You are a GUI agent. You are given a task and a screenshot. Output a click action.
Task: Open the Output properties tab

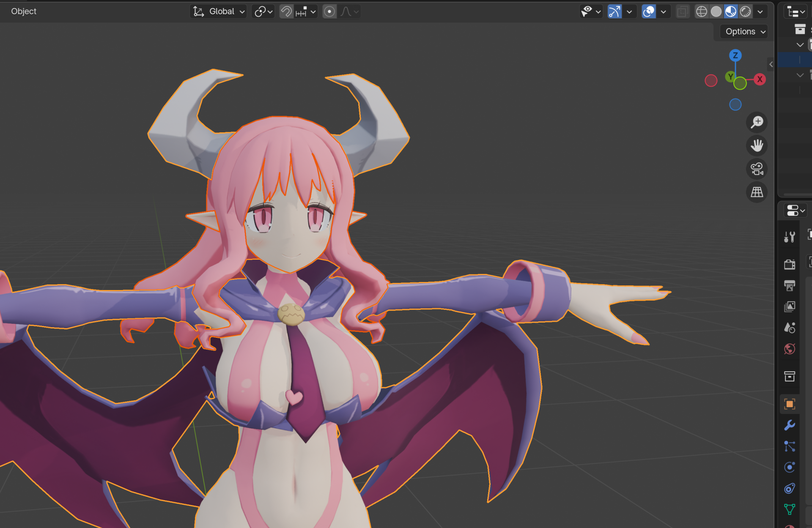(790, 286)
